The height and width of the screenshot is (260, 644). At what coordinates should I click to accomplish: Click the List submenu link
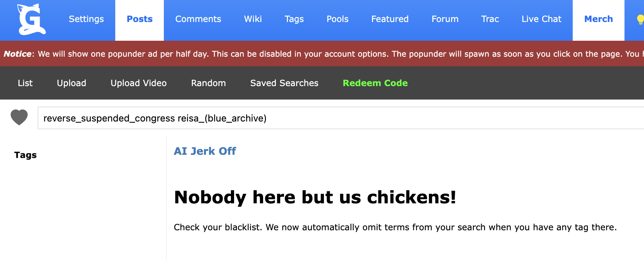[x=25, y=83]
